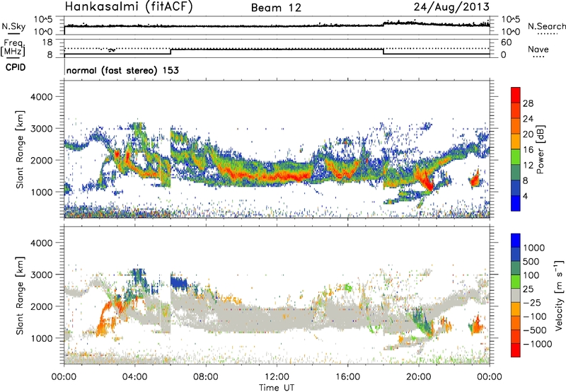The image size is (566, 392).
Task: Click the '16:00' time tick label
Action: coord(347,377)
